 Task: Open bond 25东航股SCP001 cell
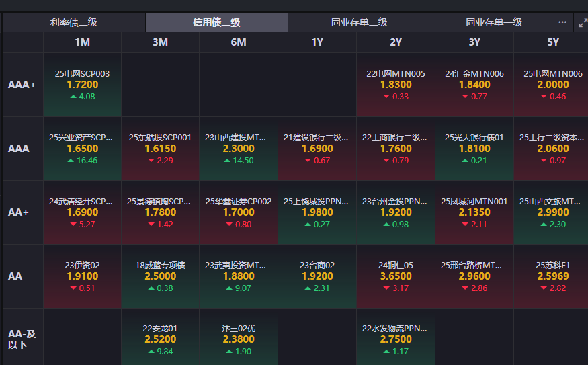160,149
